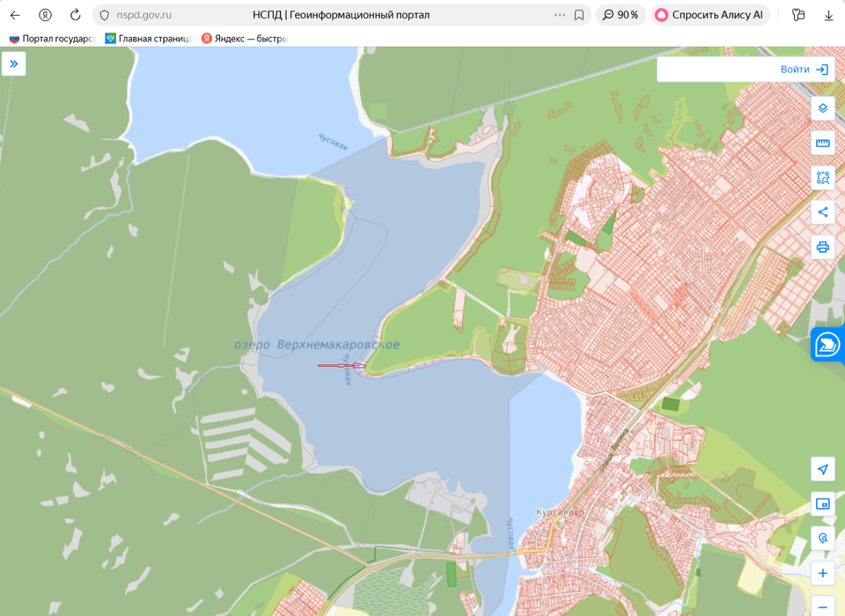The image size is (845, 616).
Task: Open Спросить Алису AI assistant
Action: tap(709, 15)
